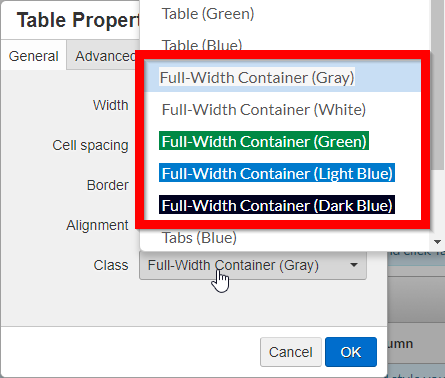Image resolution: width=445 pixels, height=378 pixels.
Task: Select Full-Width Container (Light Blue) option
Action: [x=283, y=173]
